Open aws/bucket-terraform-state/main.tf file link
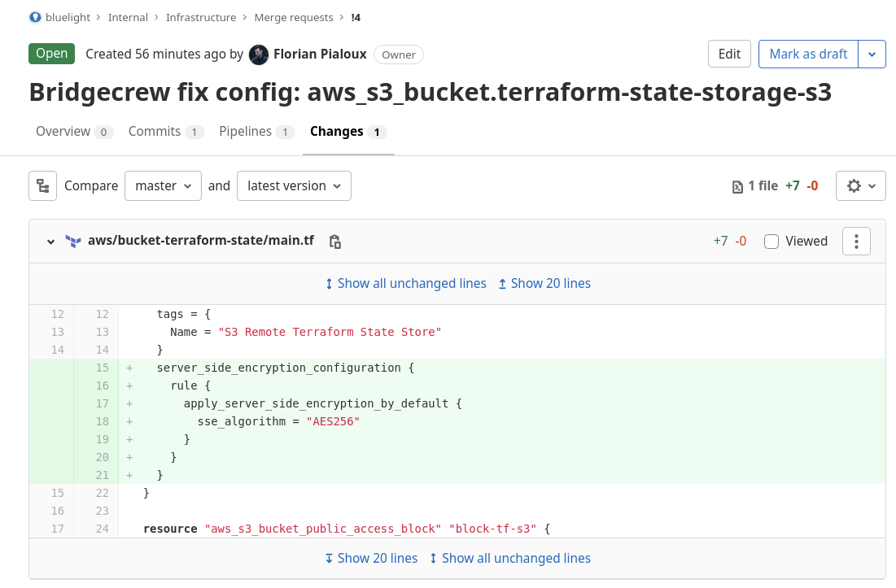The height and width of the screenshot is (588, 896). [x=201, y=241]
